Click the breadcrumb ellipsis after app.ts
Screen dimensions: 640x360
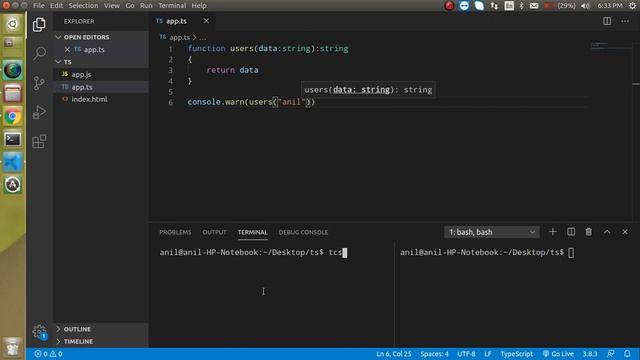(202, 37)
